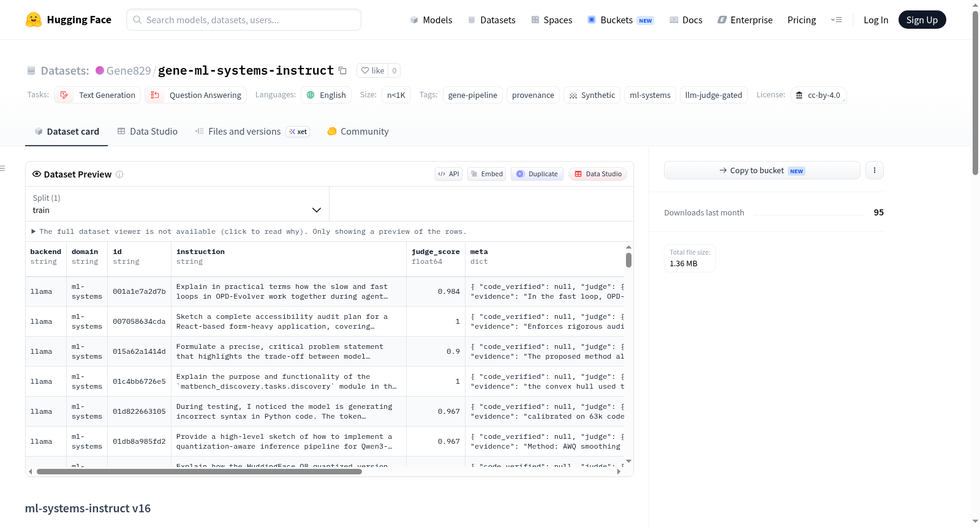Open the Gene829 owner link
This screenshot has width=980, height=527.
pyautogui.click(x=129, y=70)
